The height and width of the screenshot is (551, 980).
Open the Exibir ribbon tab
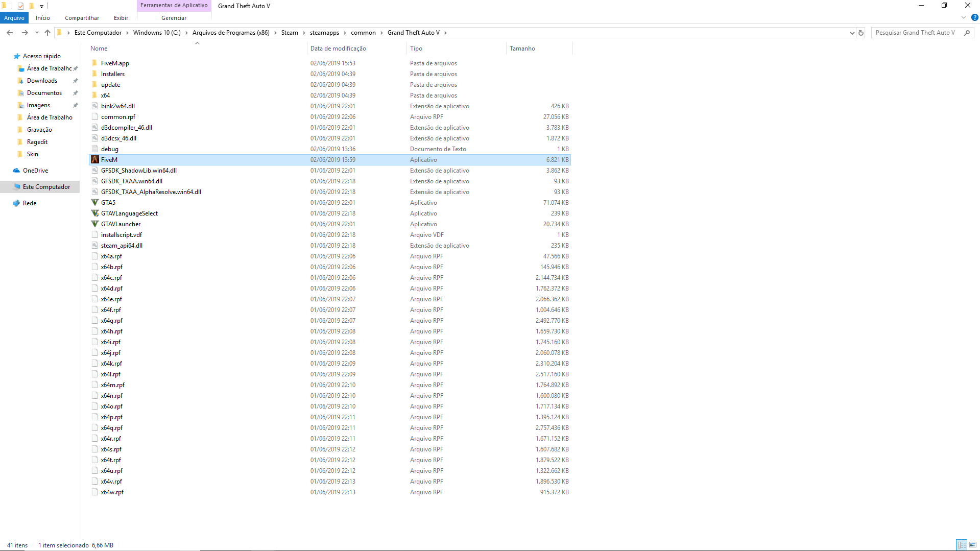click(x=121, y=18)
